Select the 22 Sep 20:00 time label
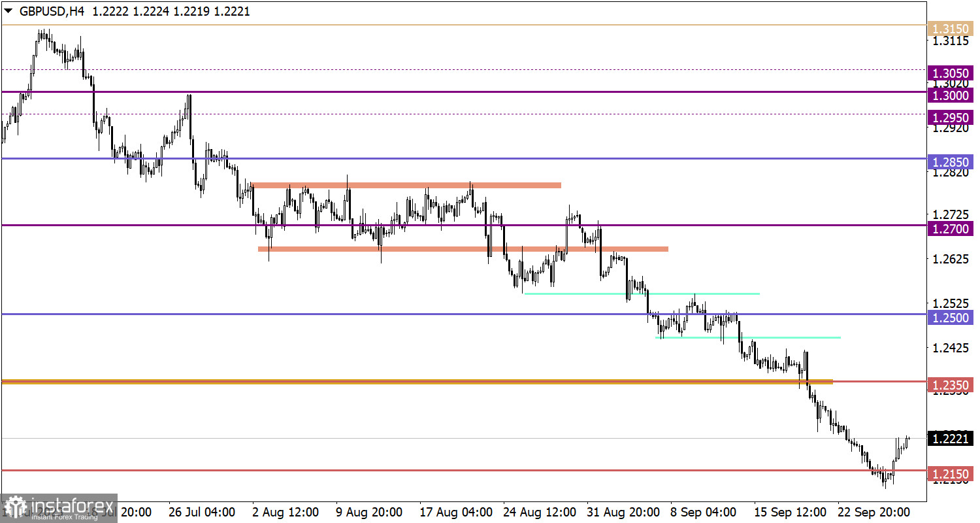This screenshot has width=980, height=523. pos(875,511)
